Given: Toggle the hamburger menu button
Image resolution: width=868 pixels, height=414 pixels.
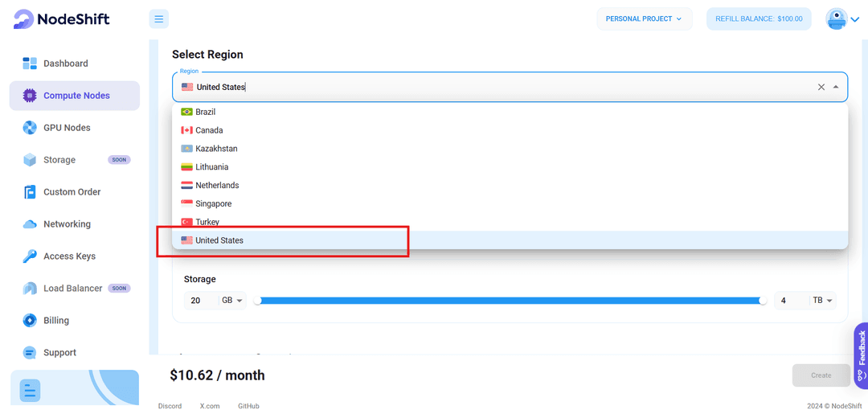Looking at the screenshot, I should click(x=159, y=19).
